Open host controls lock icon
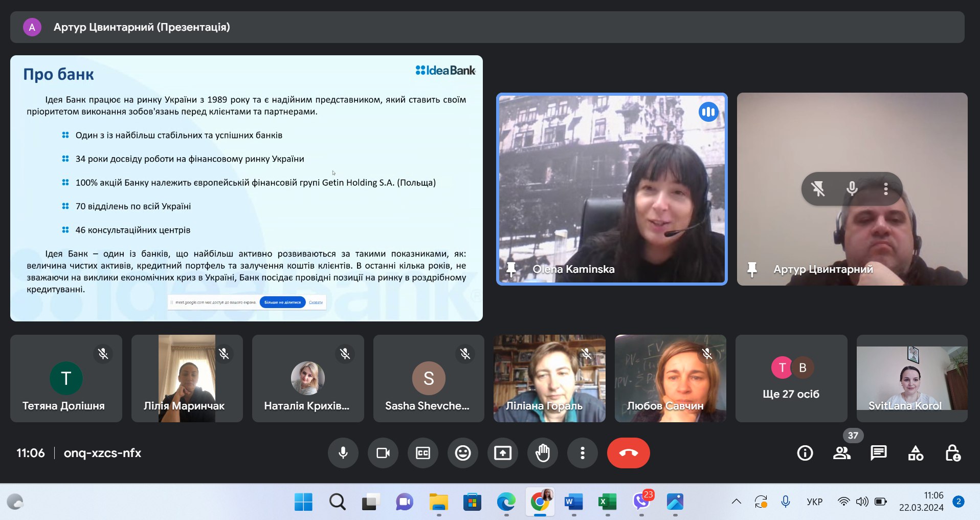Image resolution: width=980 pixels, height=520 pixels. (x=952, y=453)
